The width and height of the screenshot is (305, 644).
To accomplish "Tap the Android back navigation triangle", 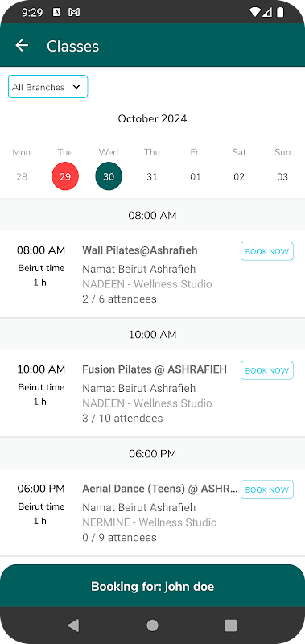I will tap(73, 625).
